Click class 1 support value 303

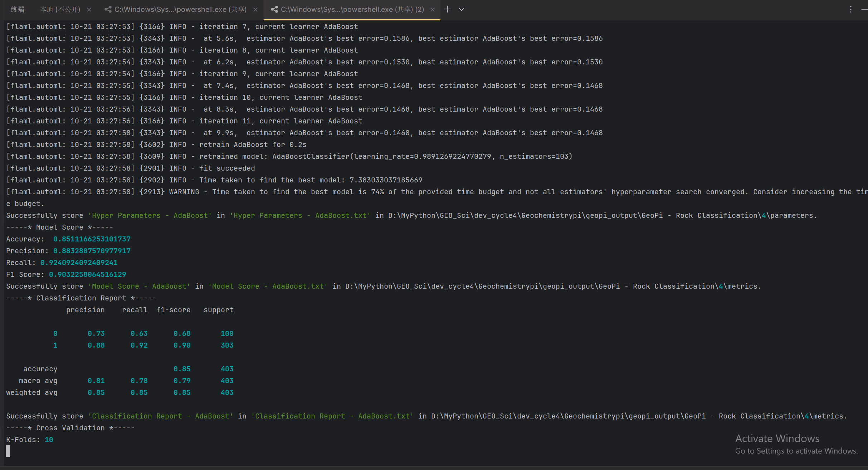227,345
